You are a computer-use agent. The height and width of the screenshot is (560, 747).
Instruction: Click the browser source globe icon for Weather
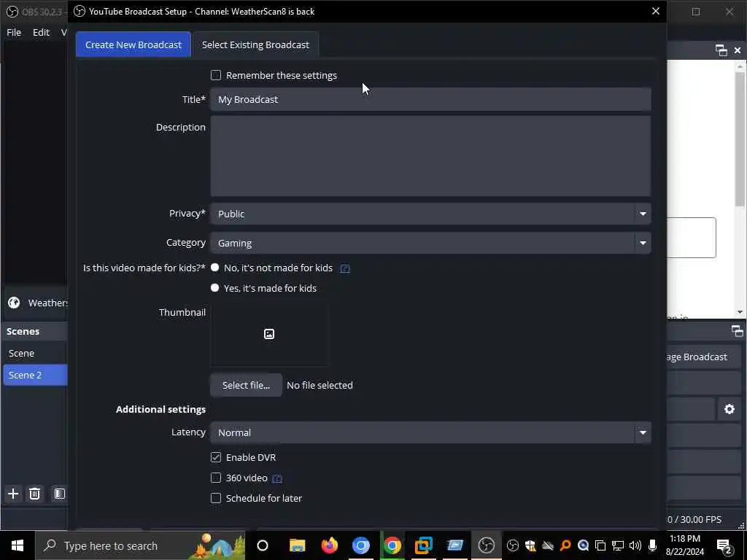(x=14, y=303)
